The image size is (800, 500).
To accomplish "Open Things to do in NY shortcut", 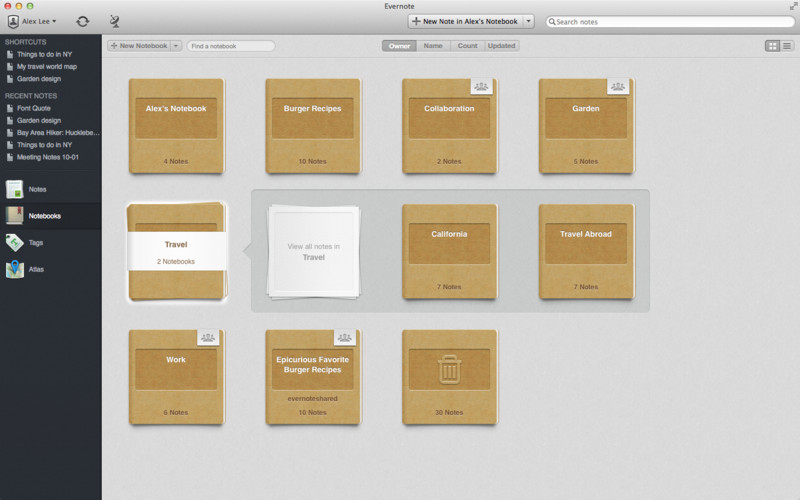I will click(x=44, y=54).
